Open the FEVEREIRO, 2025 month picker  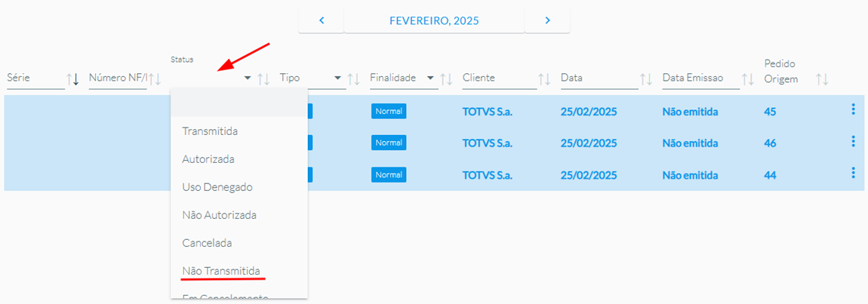(x=434, y=21)
